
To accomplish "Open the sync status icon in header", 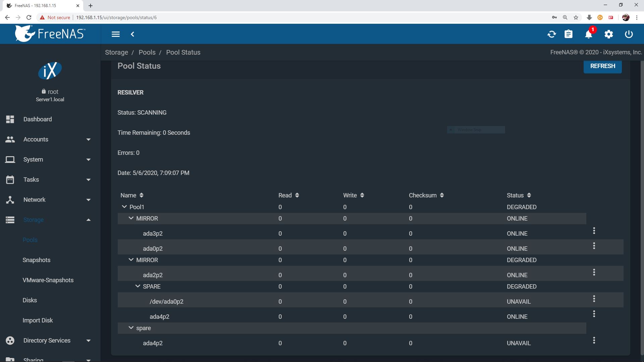I will click(x=551, y=34).
